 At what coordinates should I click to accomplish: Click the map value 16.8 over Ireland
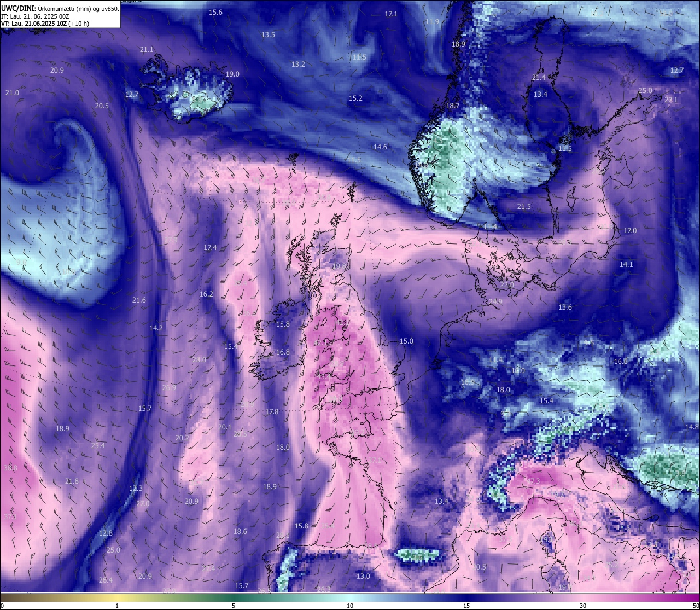tap(283, 352)
